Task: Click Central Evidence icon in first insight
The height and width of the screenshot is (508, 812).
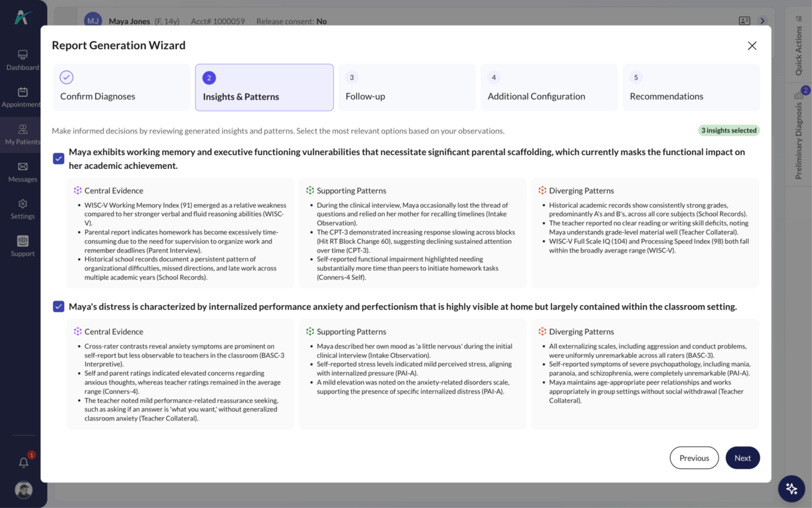Action: (x=78, y=190)
